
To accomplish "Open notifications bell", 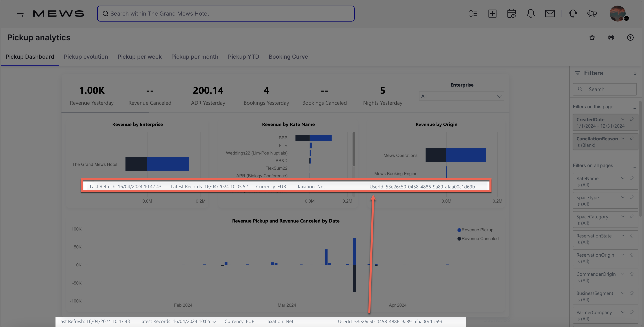I will 530,14.
